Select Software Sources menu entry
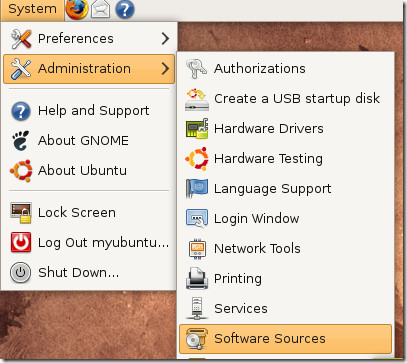Viewport: 407px width, 363px height. [x=285, y=339]
